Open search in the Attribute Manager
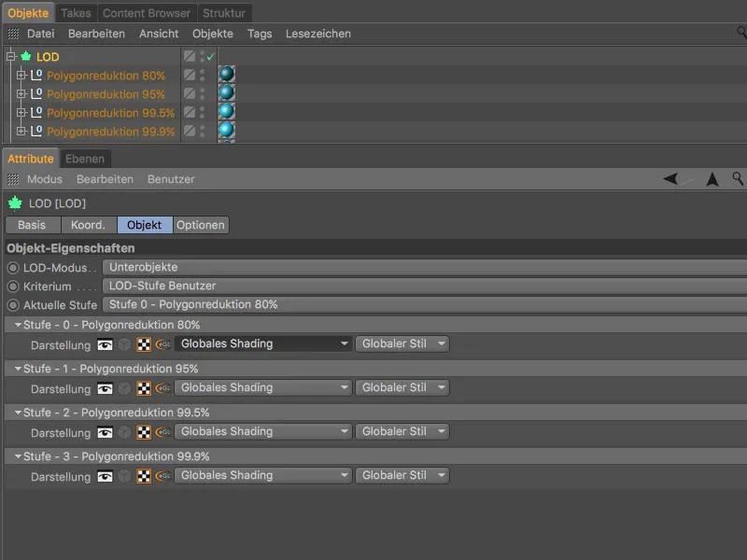 (738, 178)
